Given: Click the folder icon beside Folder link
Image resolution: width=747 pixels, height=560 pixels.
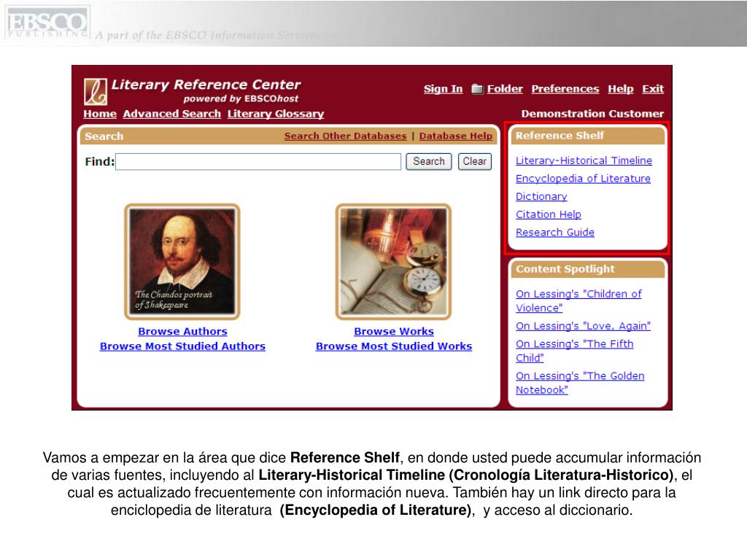Looking at the screenshot, I should coord(477,88).
